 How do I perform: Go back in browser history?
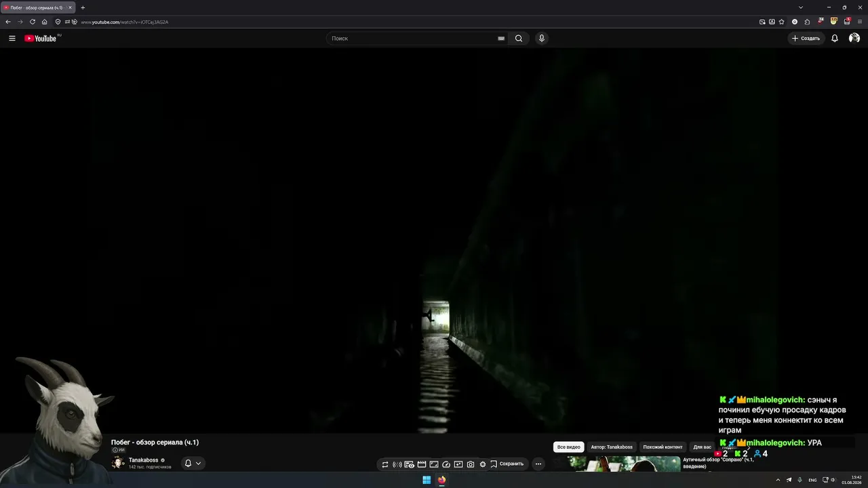tap(8, 22)
